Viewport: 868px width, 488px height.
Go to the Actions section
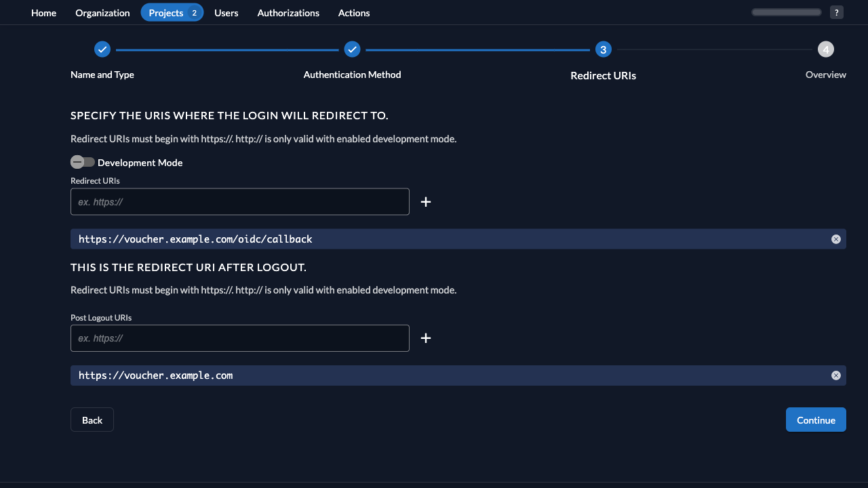pos(354,13)
